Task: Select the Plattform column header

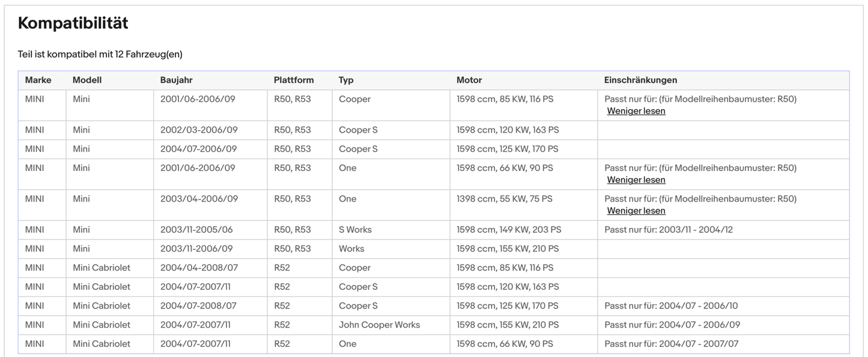Action: [x=293, y=80]
